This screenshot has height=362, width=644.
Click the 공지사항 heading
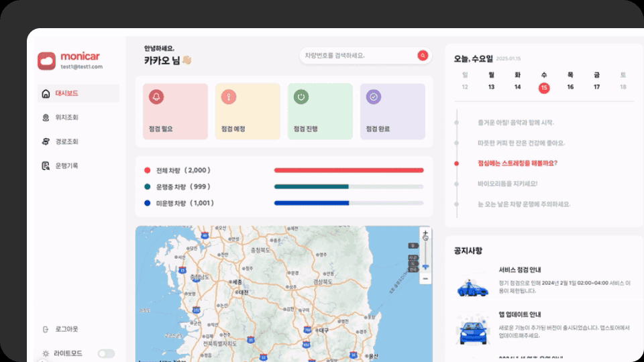(x=468, y=251)
